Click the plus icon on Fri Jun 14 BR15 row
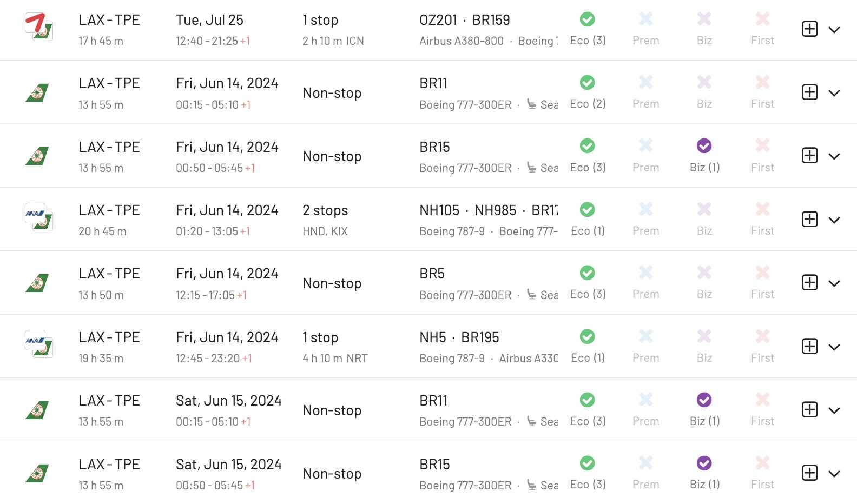This screenshot has width=857, height=504. click(809, 156)
